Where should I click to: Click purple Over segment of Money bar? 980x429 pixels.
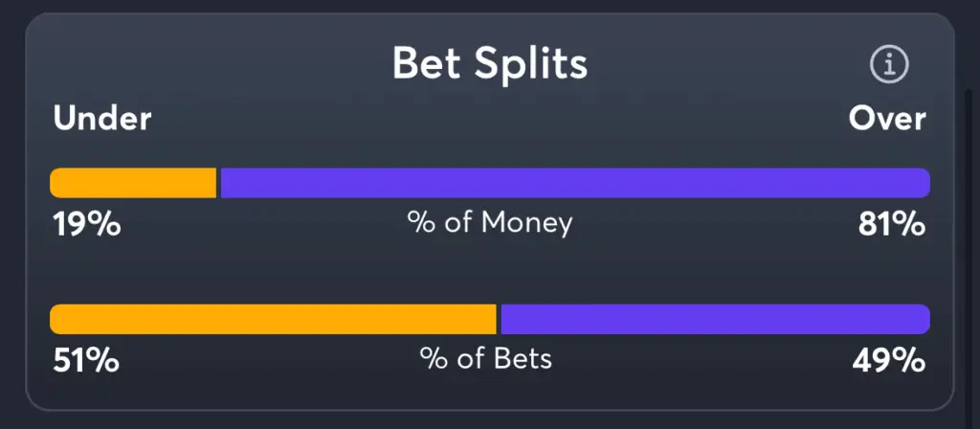pos(575,183)
